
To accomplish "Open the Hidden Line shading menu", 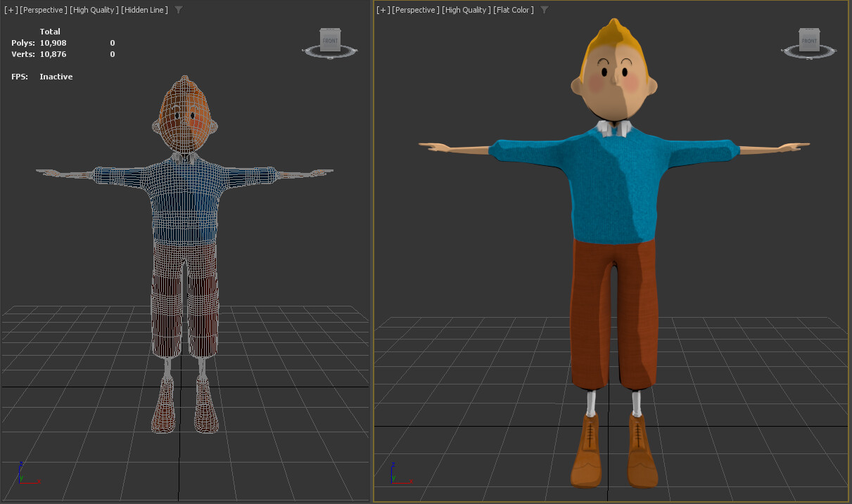I will coord(144,10).
